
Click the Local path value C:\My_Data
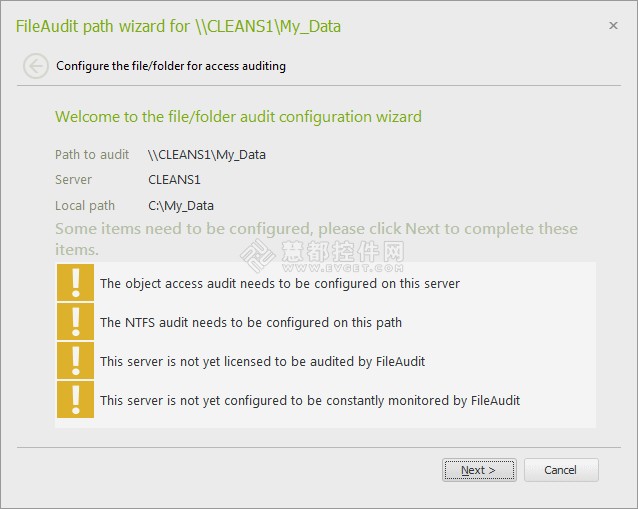[181, 206]
